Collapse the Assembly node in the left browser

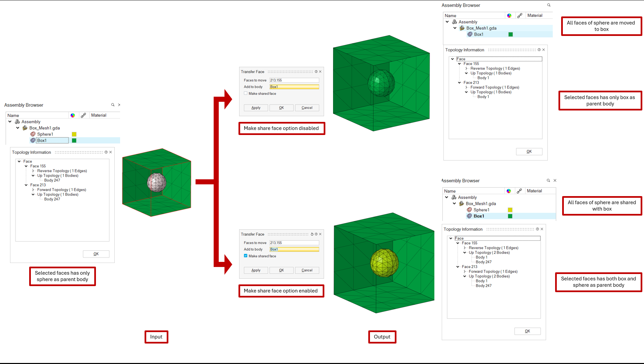[x=10, y=122]
